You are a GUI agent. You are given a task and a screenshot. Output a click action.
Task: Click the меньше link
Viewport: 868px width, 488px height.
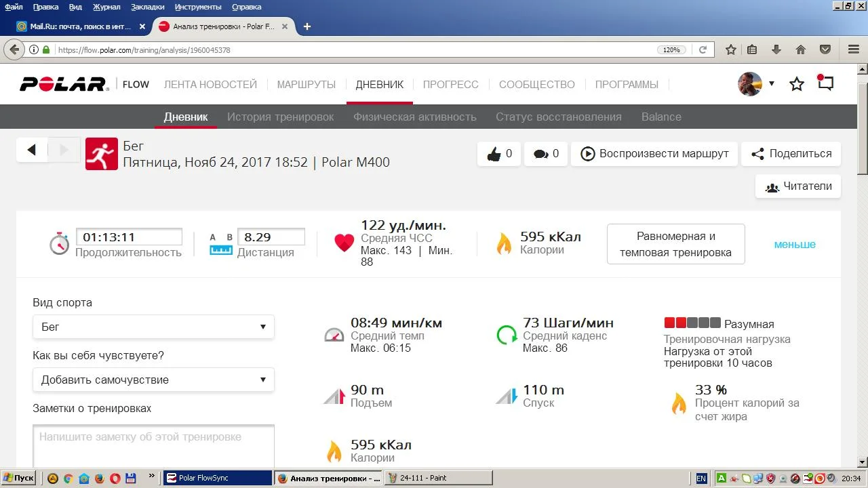[x=795, y=244]
